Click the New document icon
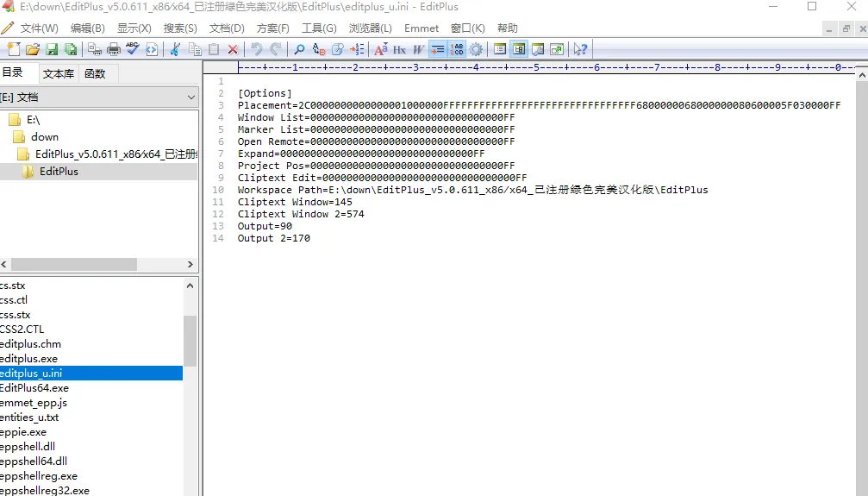 [x=13, y=50]
